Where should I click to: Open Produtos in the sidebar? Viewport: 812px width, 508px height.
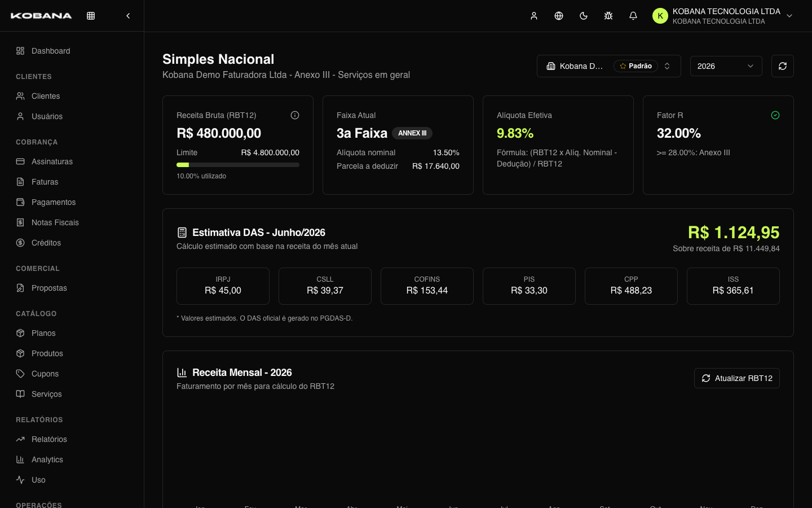point(72,353)
